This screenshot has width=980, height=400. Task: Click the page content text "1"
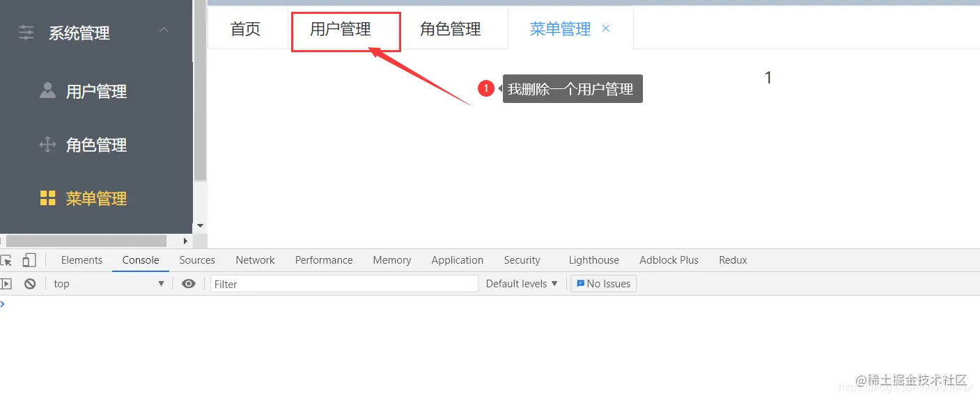coord(768,78)
